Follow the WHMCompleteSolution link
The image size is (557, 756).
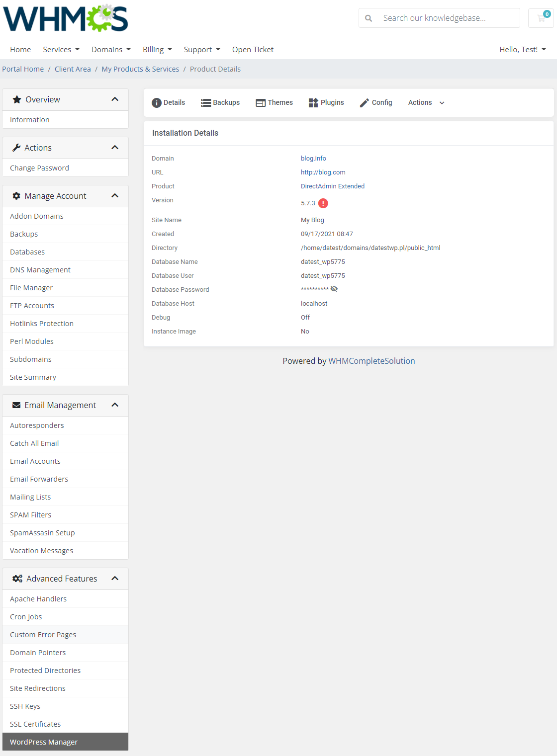coord(371,361)
